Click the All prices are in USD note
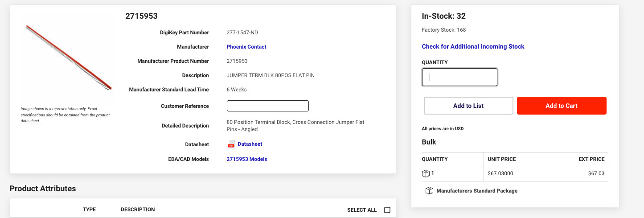This screenshot has width=644, height=218. click(x=443, y=129)
